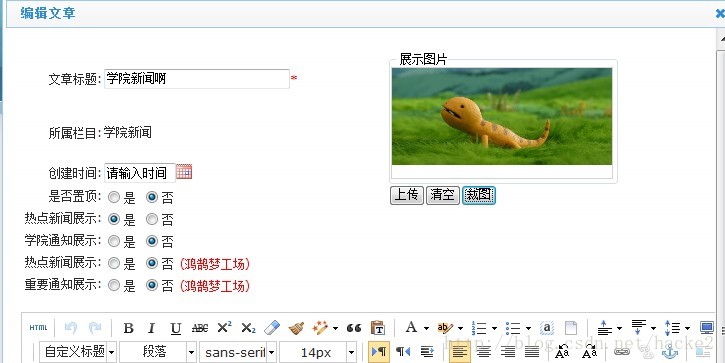This screenshot has width=725, height=363.
Task: Apply strikethrough with the ABC icon
Action: (200, 328)
